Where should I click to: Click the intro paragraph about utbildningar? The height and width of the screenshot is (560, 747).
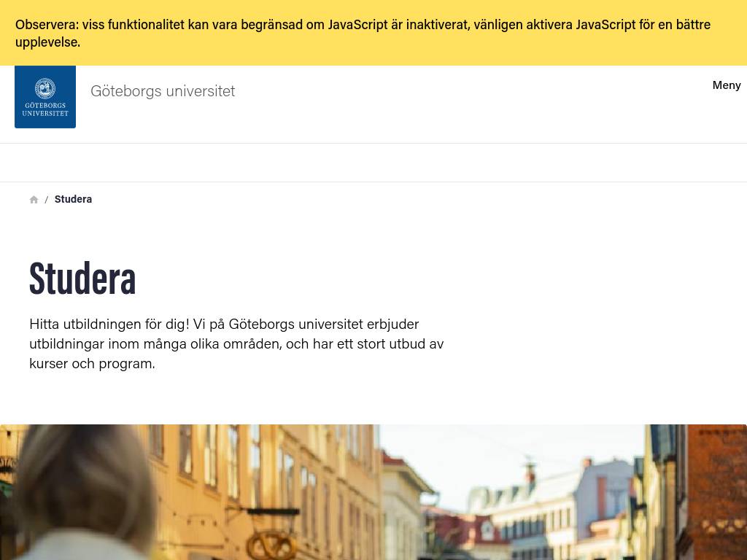(236, 344)
